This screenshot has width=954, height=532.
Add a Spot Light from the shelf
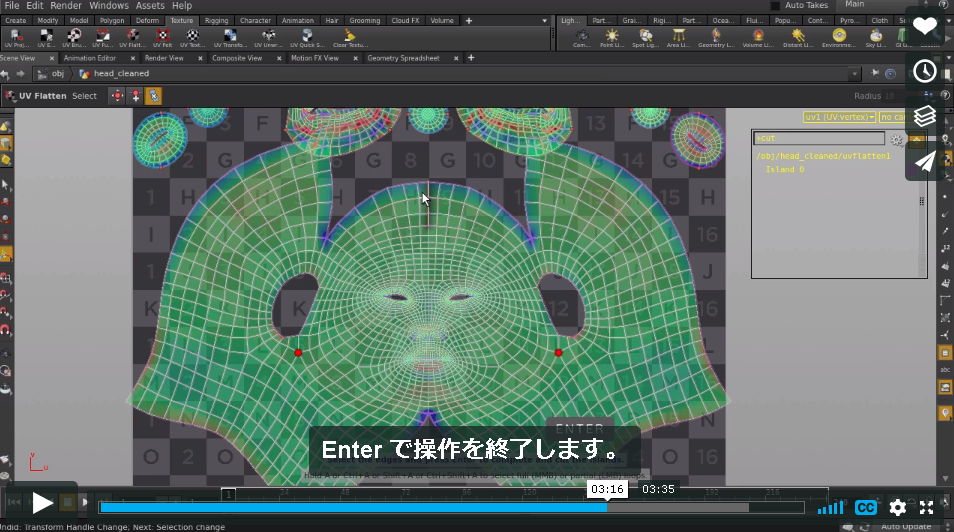[645, 38]
